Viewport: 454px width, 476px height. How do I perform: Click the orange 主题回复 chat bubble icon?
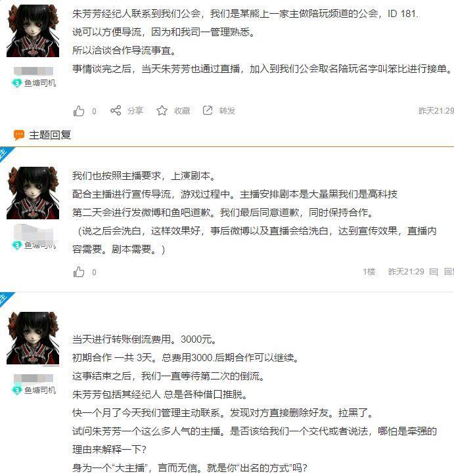coord(19,135)
